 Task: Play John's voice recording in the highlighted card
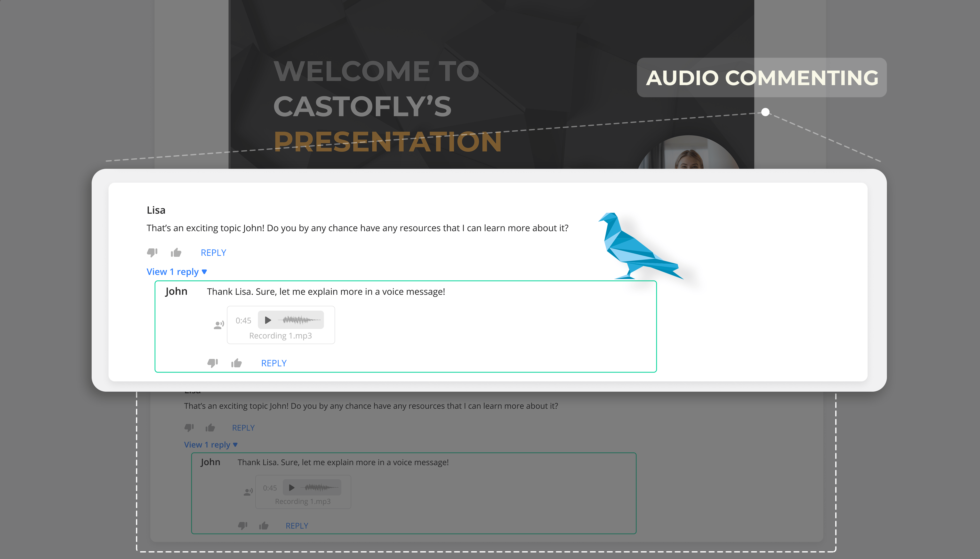(x=268, y=320)
